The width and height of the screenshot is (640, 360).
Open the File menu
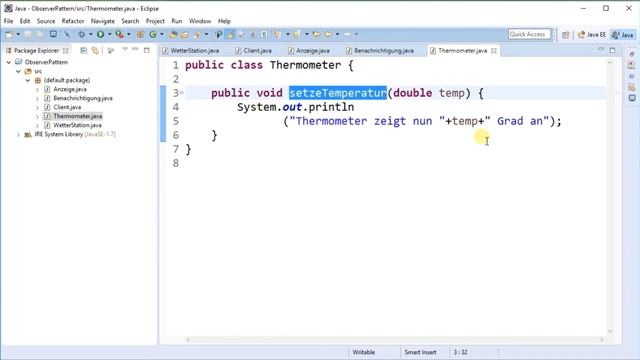(9, 21)
